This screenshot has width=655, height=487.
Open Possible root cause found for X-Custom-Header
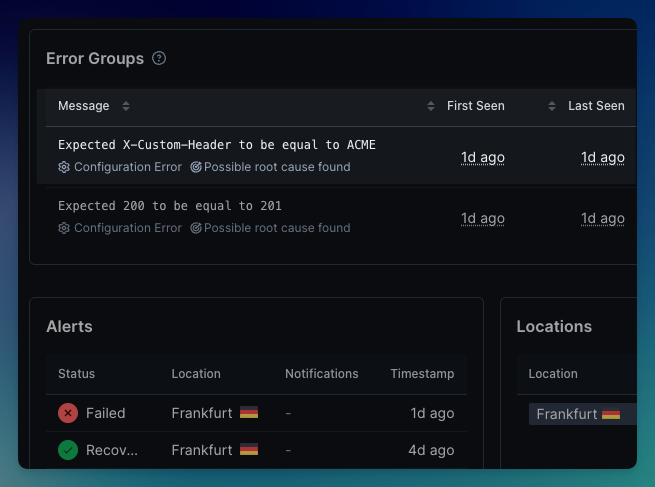pyautogui.click(x=277, y=167)
